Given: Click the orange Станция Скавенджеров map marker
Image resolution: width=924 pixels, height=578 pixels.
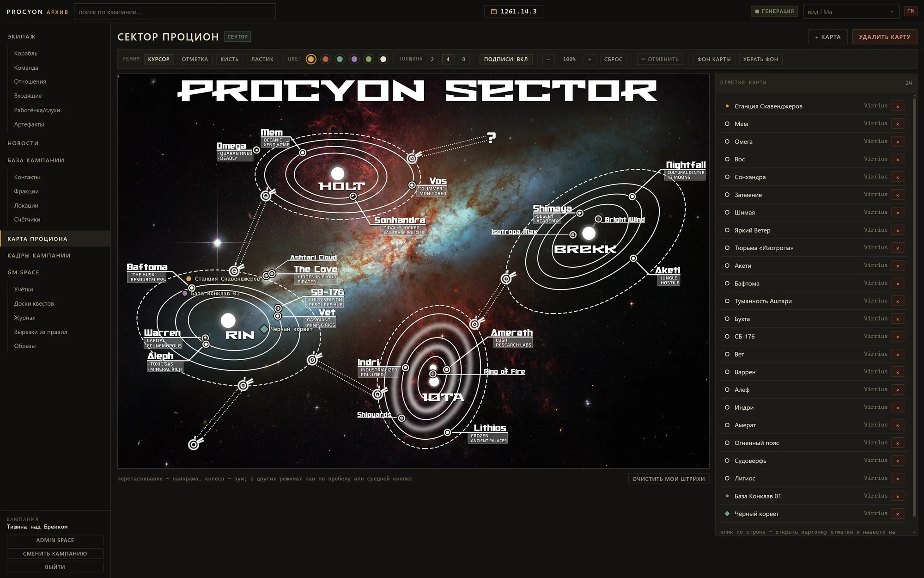Looking at the screenshot, I should pyautogui.click(x=188, y=278).
